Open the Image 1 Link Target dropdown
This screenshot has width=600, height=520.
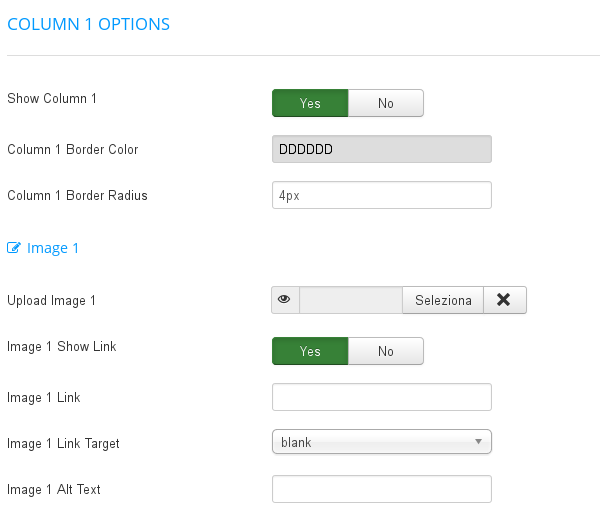click(x=382, y=442)
